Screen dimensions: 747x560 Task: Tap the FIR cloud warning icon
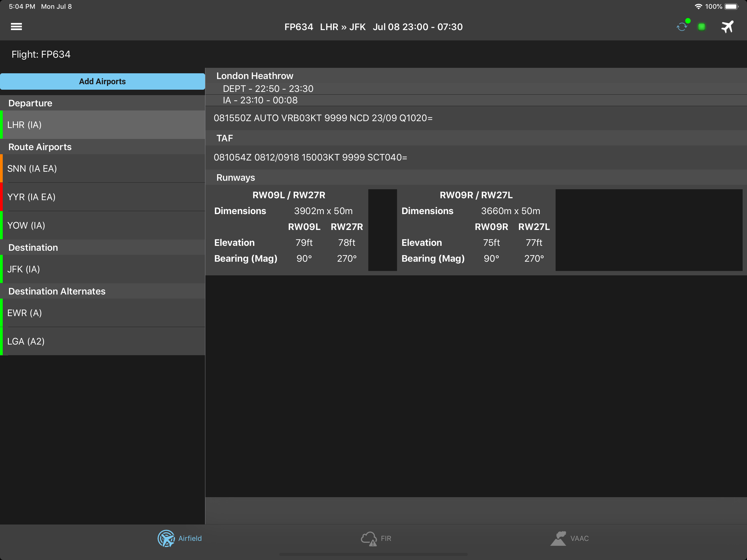[x=368, y=538]
